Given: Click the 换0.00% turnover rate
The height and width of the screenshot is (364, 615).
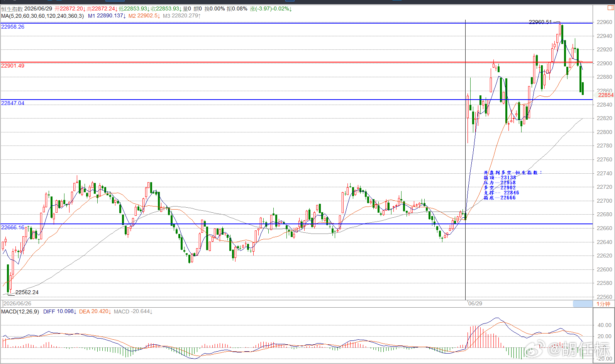Looking at the screenshot, I should pos(214,8).
